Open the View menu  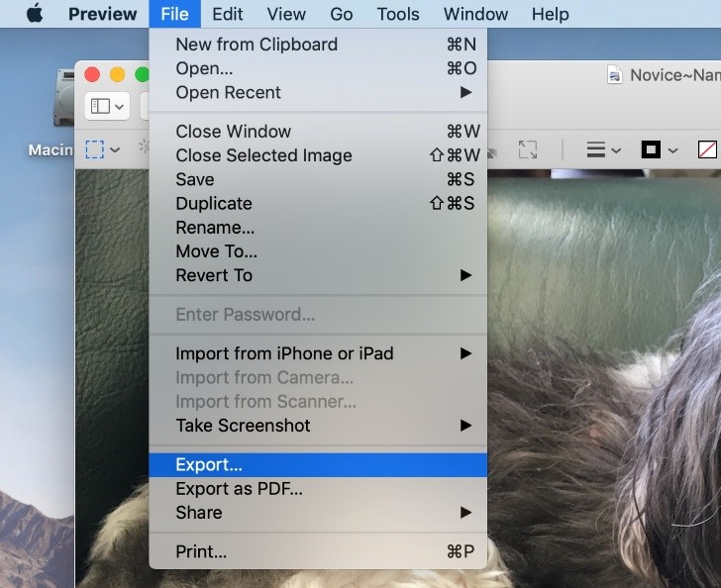tap(286, 14)
